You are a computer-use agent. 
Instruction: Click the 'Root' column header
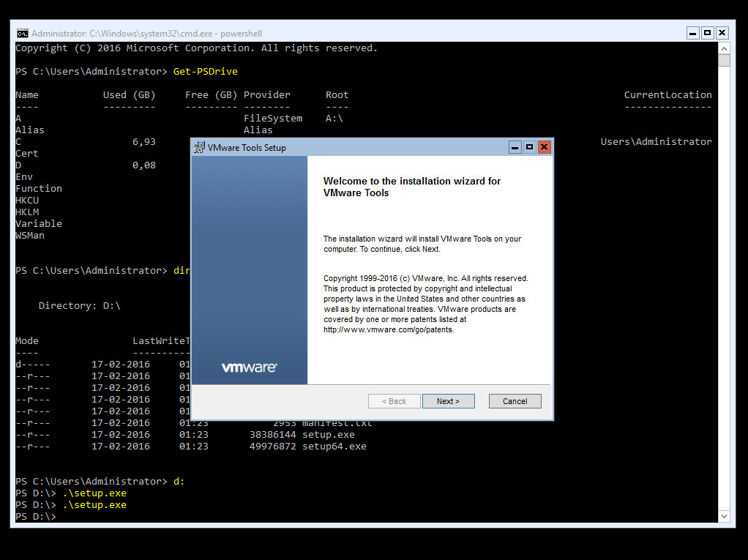click(337, 95)
